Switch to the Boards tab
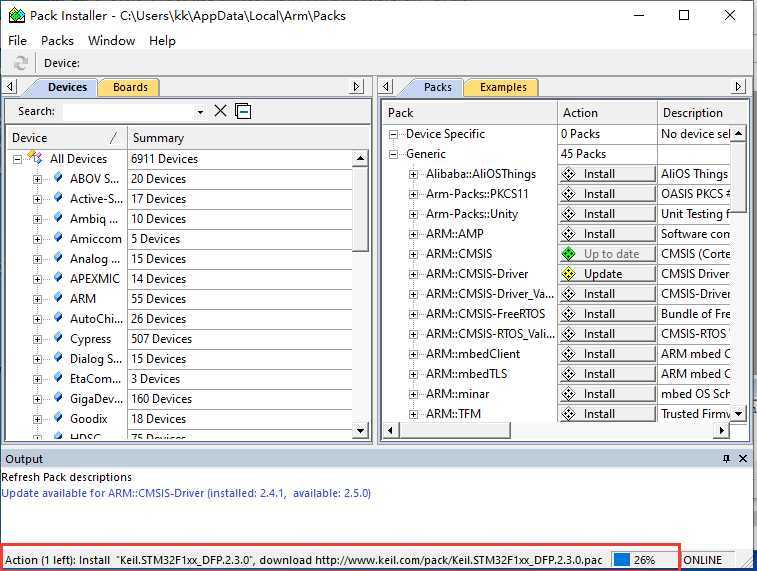Image resolution: width=757 pixels, height=571 pixels. tap(130, 87)
